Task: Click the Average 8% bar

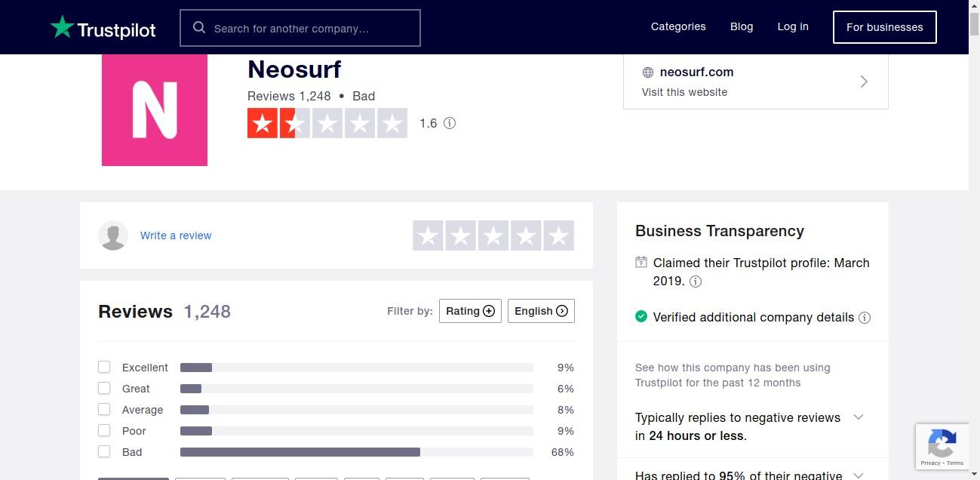Action: tap(356, 410)
